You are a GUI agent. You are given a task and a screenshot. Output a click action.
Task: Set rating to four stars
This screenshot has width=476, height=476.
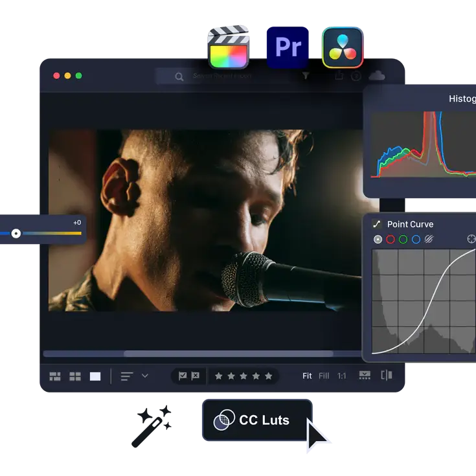[x=256, y=376]
